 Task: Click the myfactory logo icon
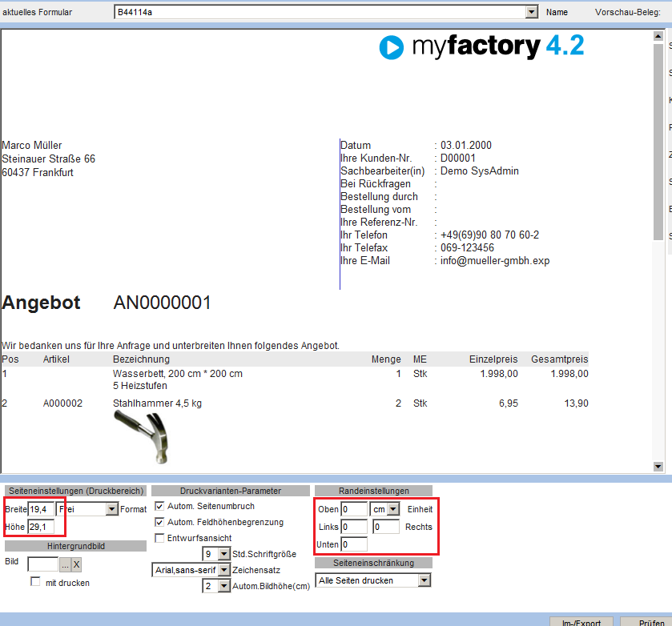pos(391,48)
